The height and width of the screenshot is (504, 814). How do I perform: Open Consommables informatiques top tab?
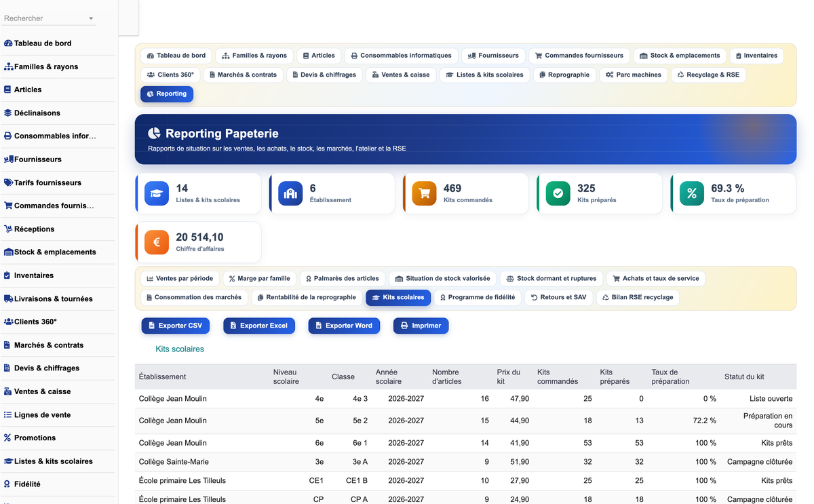tap(401, 56)
